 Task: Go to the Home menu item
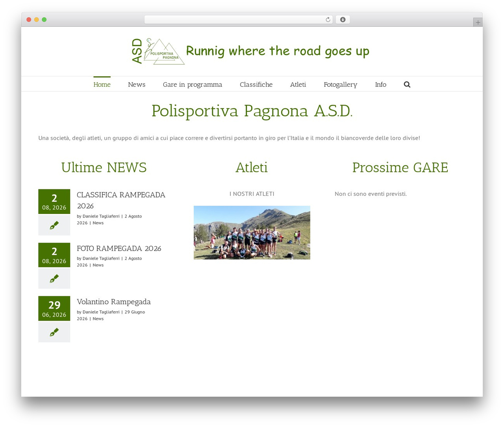(x=102, y=84)
